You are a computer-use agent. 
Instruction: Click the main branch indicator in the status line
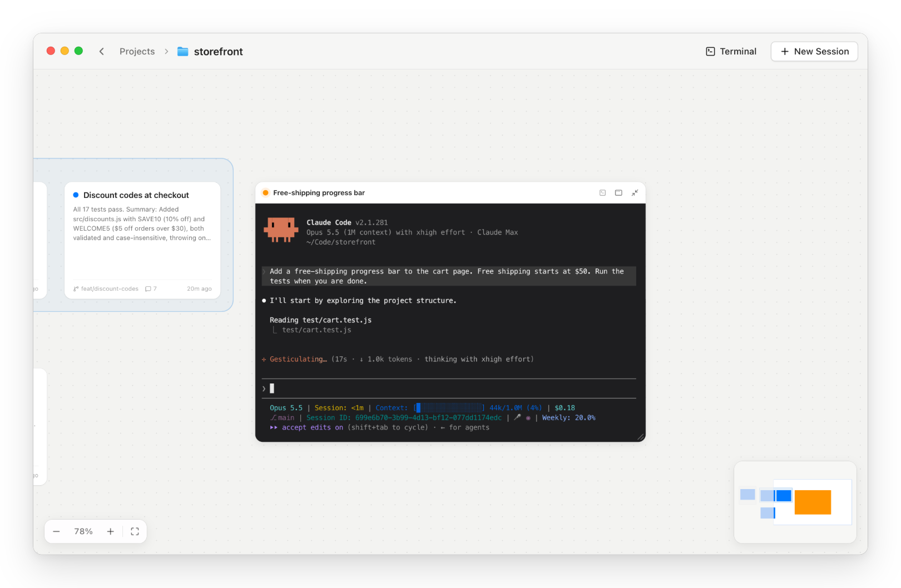283,418
